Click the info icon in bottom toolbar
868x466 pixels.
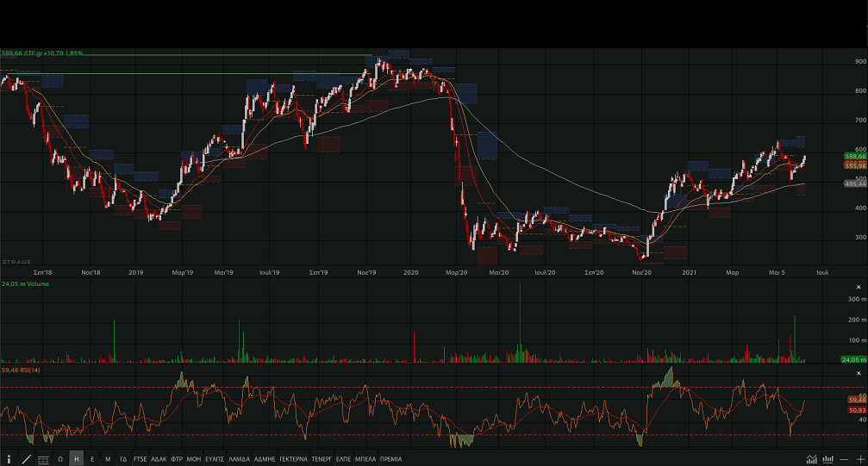point(9,459)
